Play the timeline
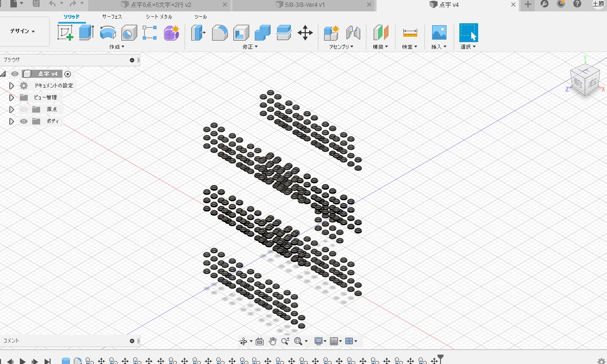This screenshot has height=364, width=607. click(22, 362)
